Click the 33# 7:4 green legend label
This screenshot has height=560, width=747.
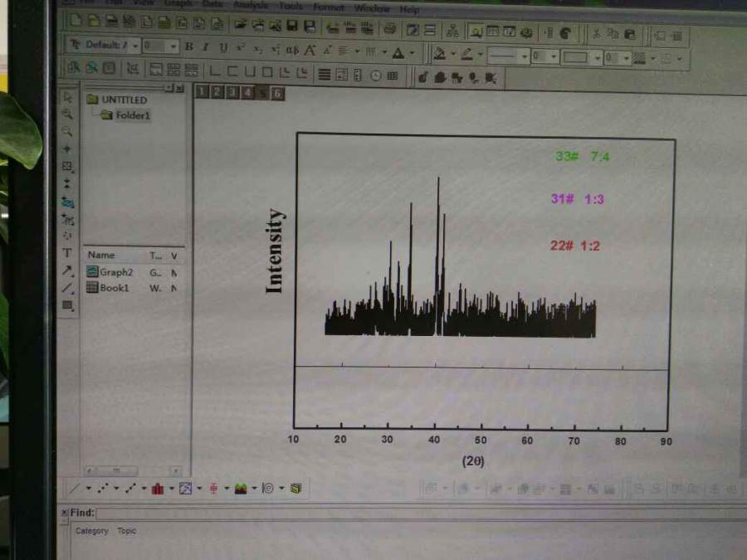click(x=583, y=156)
